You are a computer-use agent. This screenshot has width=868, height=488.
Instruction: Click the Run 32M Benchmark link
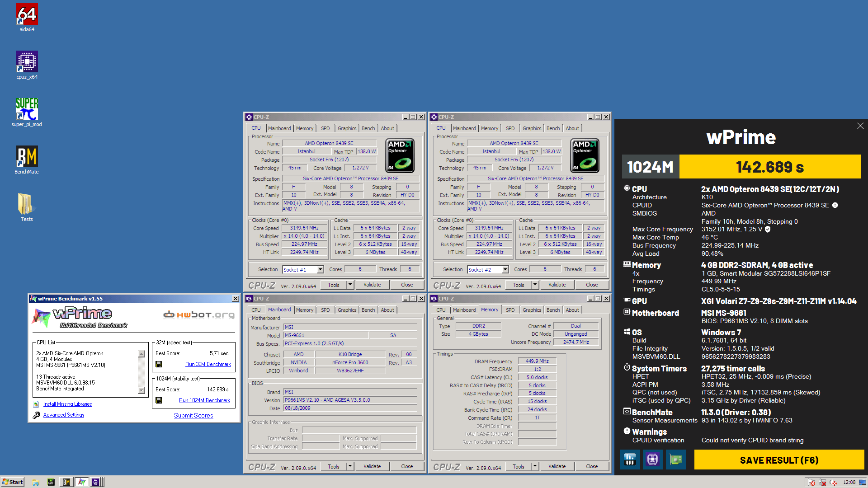click(208, 364)
